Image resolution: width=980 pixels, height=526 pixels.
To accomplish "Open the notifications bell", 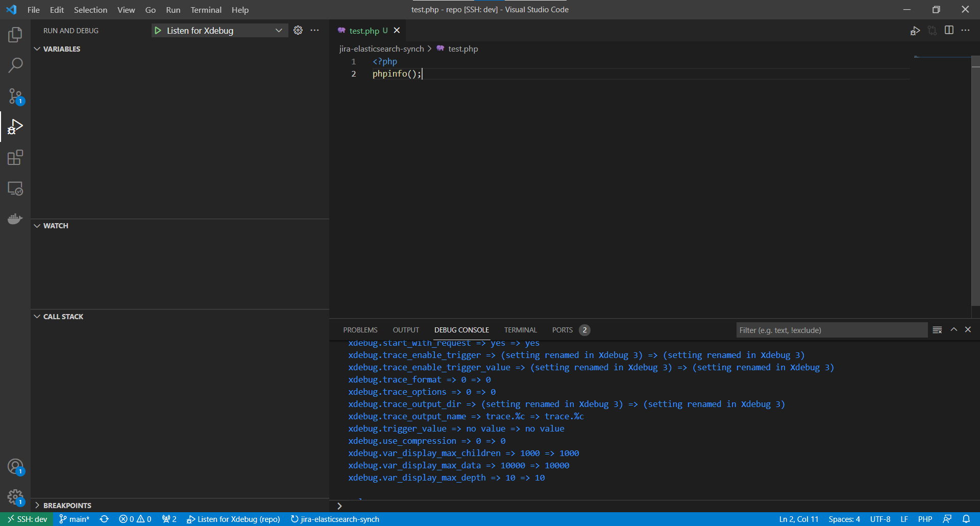I will [966, 519].
